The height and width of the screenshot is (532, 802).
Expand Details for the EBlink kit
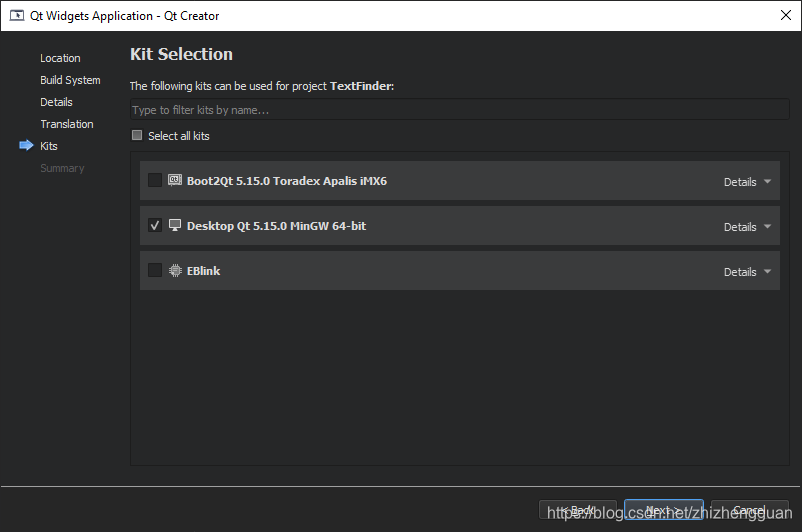coord(747,272)
